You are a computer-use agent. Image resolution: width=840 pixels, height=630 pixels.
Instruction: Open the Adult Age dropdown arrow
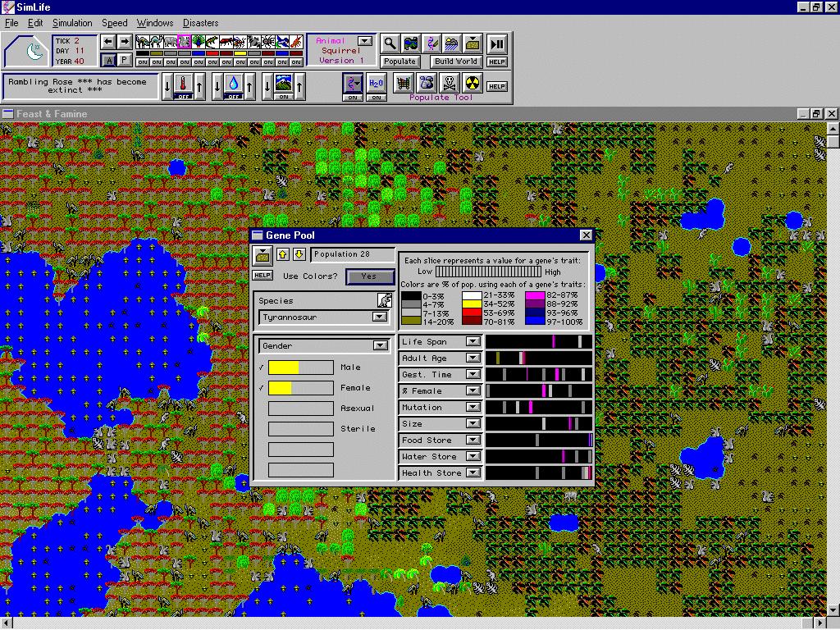click(x=472, y=358)
